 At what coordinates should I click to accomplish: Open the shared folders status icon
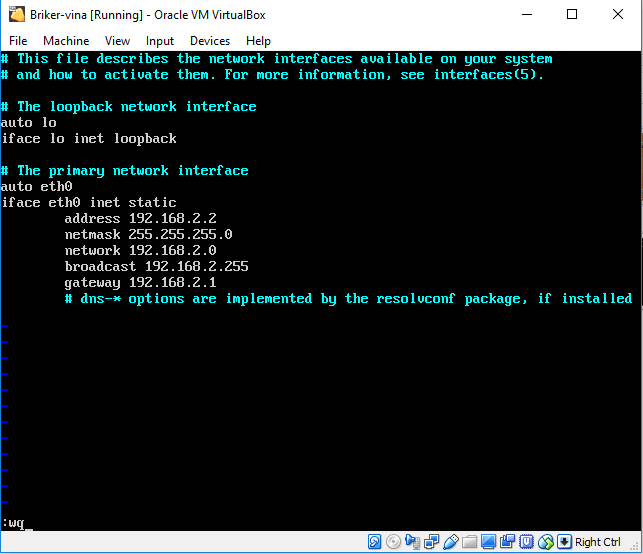[470, 542]
